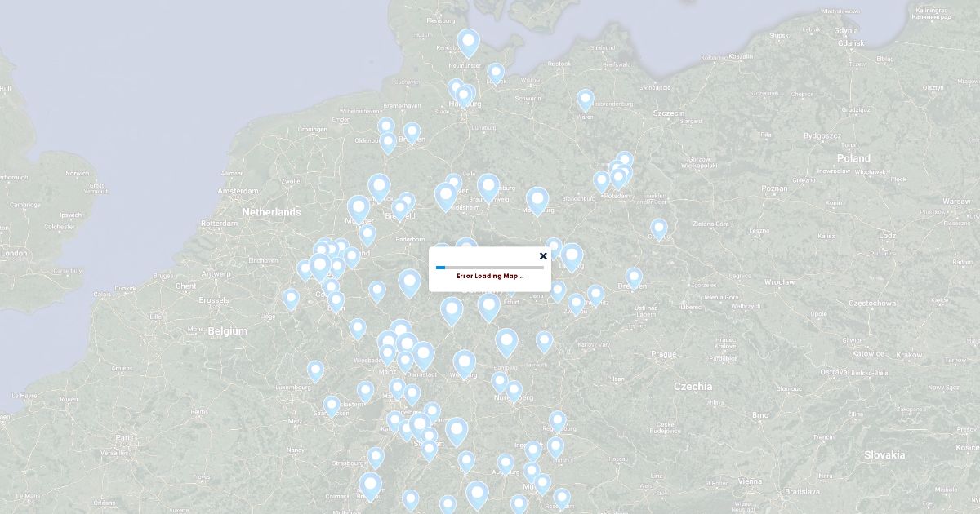The height and width of the screenshot is (514, 980).
Task: Click the loading progress bar in the dialog
Action: pos(490,267)
